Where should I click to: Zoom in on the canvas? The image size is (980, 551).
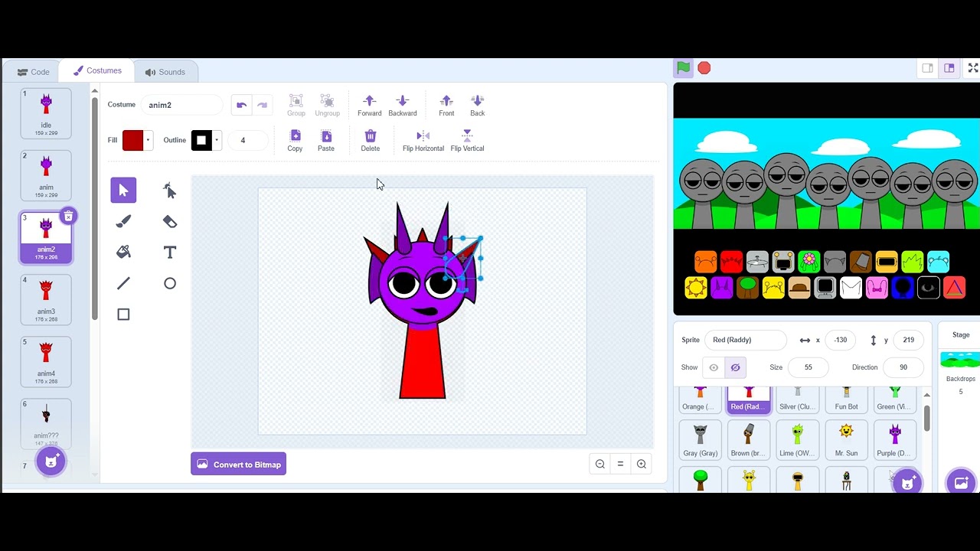click(642, 464)
